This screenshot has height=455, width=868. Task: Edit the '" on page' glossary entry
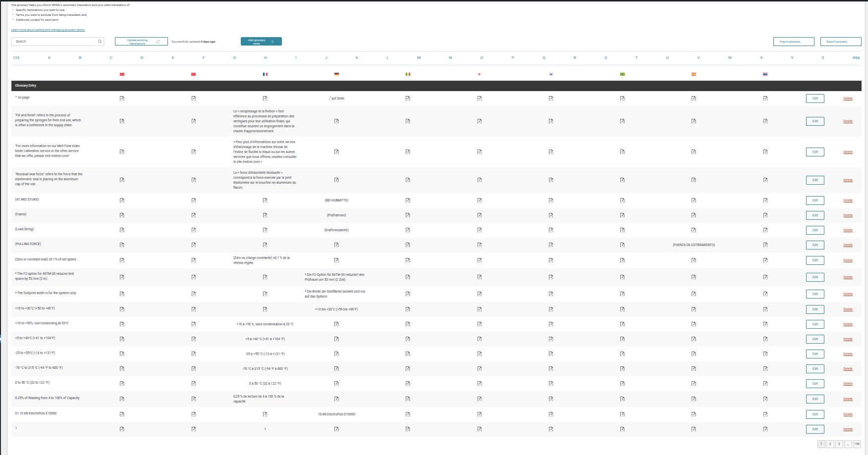(815, 99)
